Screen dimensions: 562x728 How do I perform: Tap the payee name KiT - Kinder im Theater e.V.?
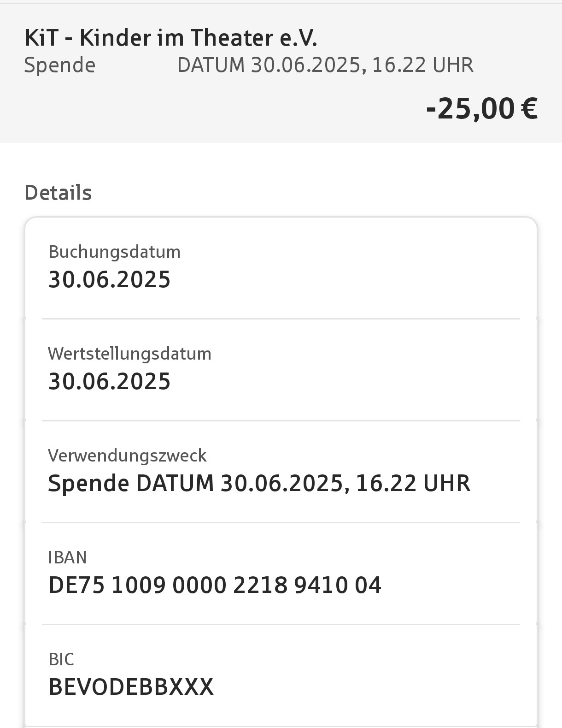[x=171, y=38]
